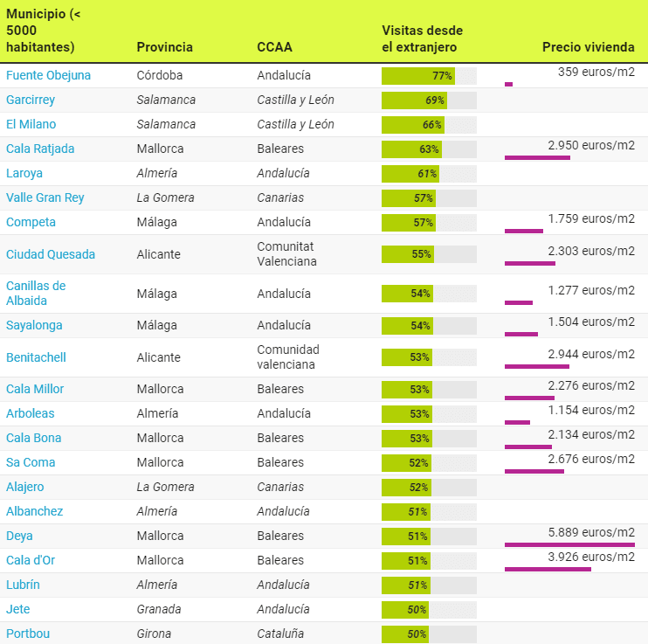Click Cala d'Or's 3.926 euros/m2 value

pos(591,557)
